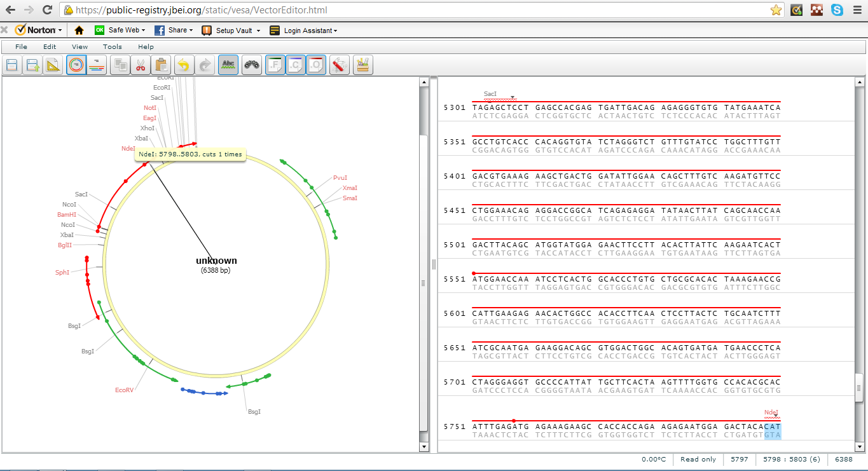Toggle the show features F button
Viewport: 868px width, 471px height.
coord(275,65)
